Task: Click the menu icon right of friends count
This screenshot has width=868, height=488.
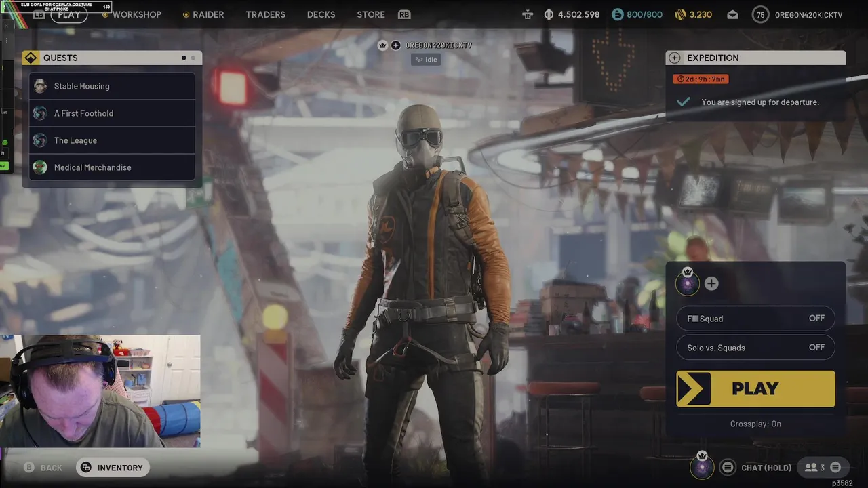Action: pyautogui.click(x=835, y=468)
